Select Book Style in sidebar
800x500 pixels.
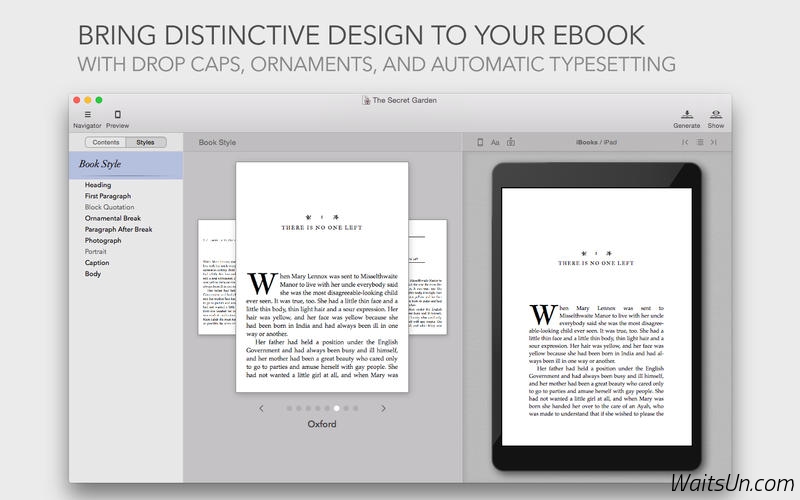pos(126,164)
